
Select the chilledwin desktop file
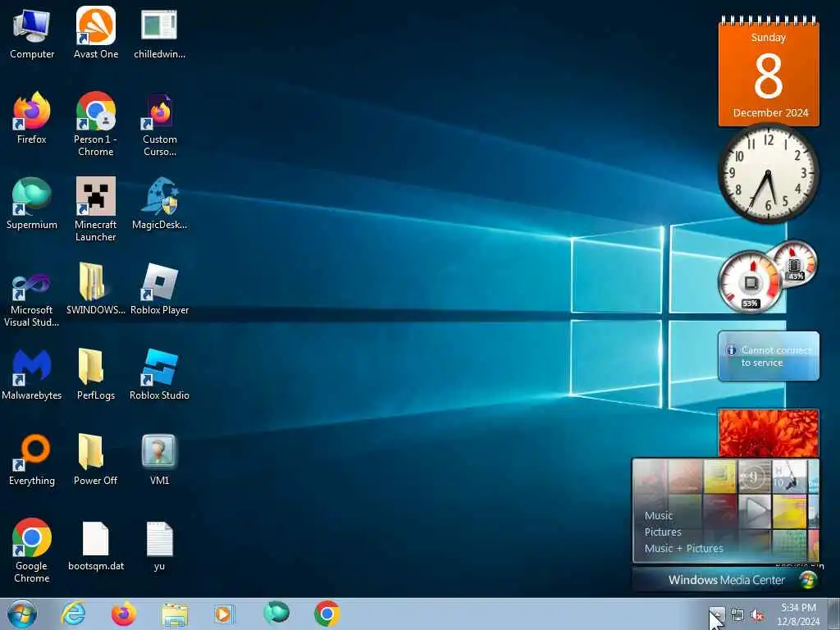tap(159, 33)
